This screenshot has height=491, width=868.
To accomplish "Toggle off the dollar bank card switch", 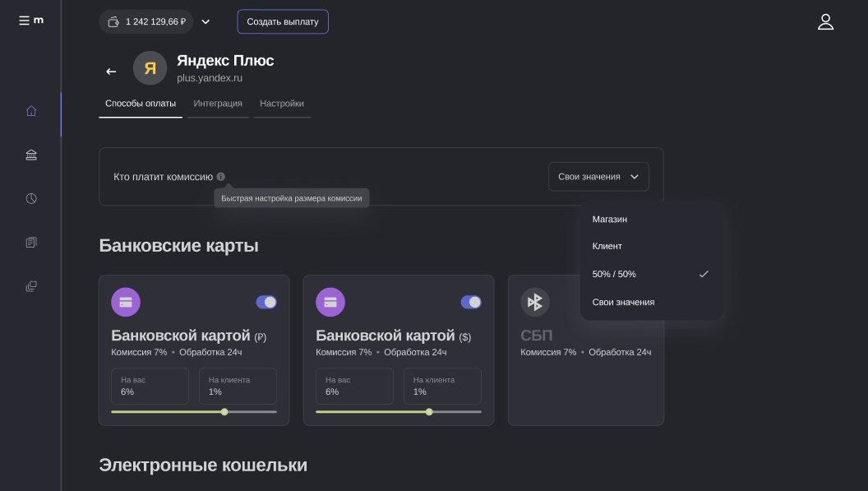I will click(x=471, y=302).
